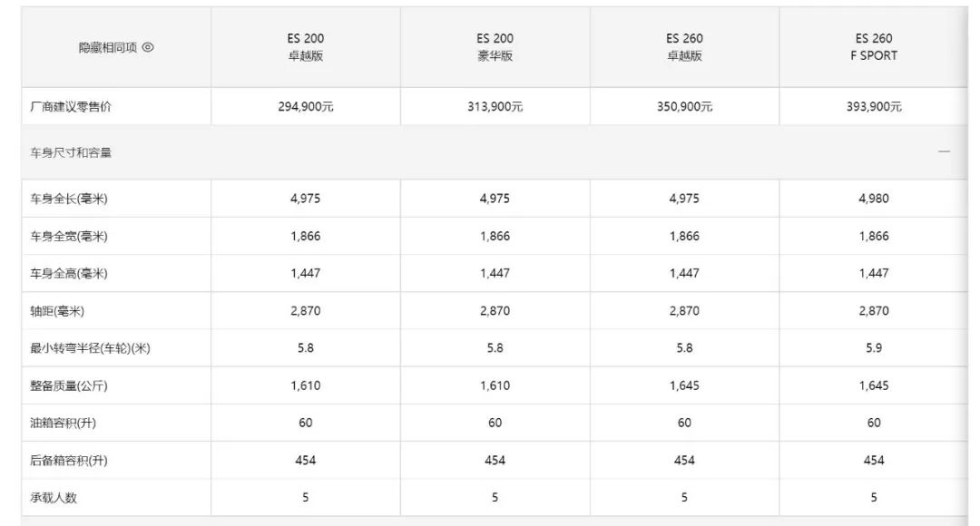Select the ES 200 豪华版 column header
The height and width of the screenshot is (526, 980).
coord(495,47)
